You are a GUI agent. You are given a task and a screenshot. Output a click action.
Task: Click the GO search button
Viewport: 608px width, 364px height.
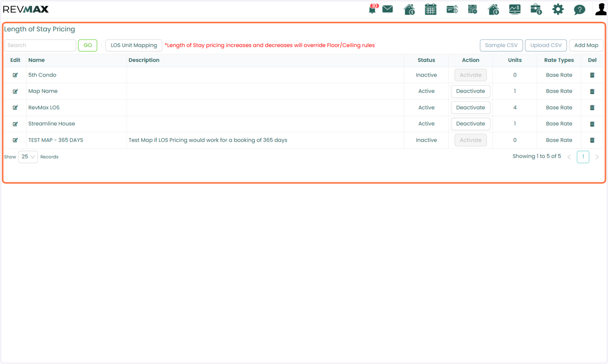click(x=88, y=46)
